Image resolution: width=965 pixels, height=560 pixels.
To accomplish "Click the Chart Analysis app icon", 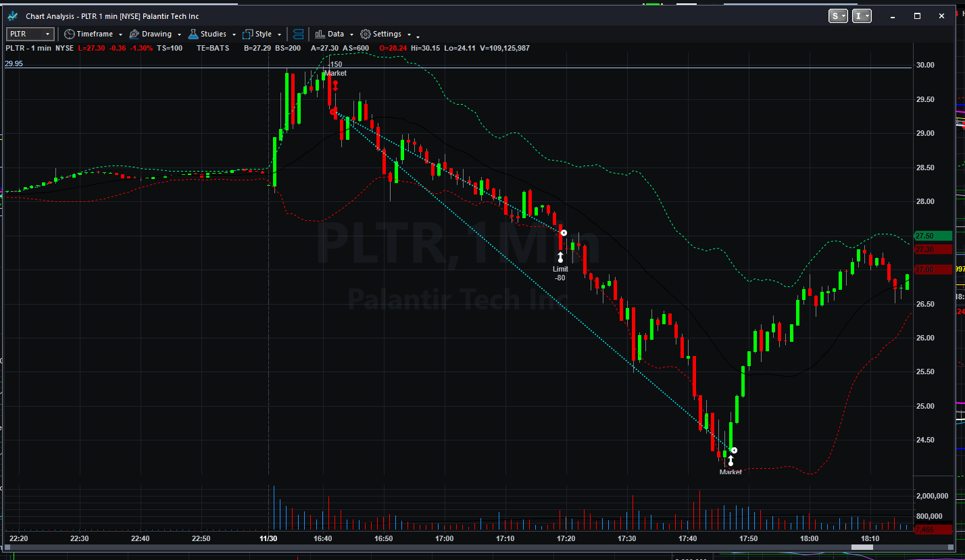I will [x=14, y=16].
